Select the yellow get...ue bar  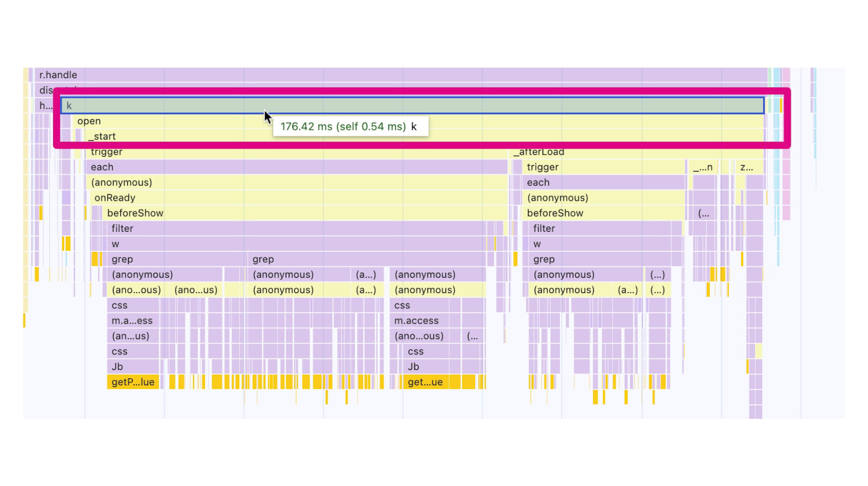click(424, 382)
